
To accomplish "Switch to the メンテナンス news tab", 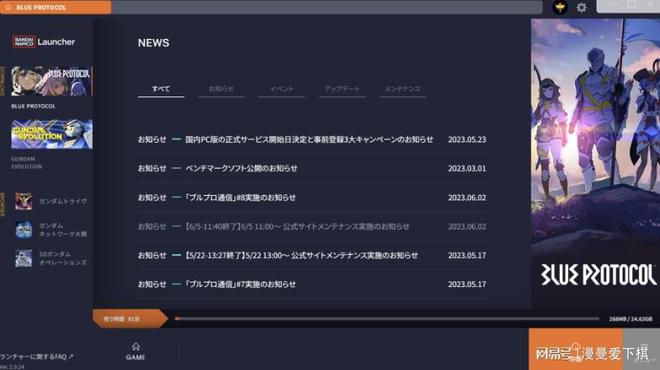I will 402,89.
